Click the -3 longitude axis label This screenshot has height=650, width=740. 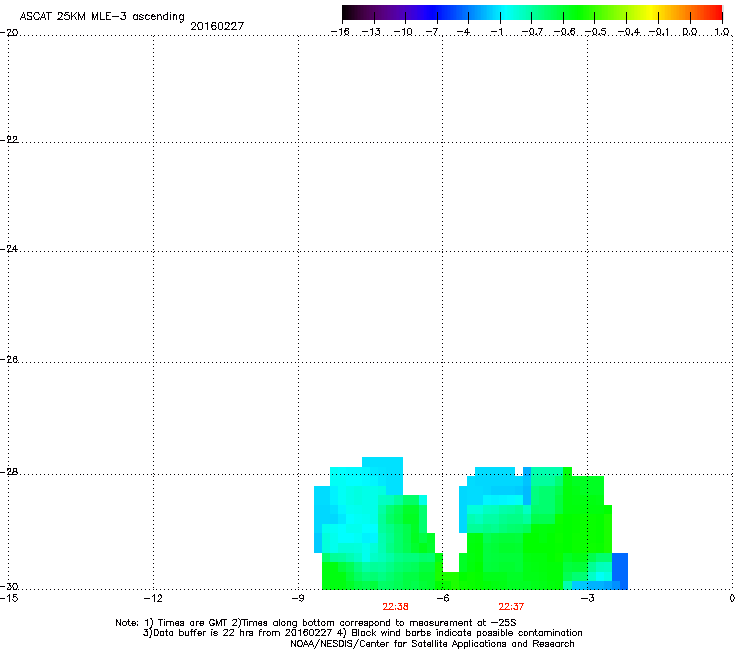point(587,598)
